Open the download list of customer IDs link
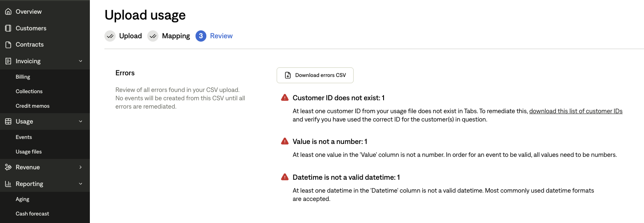Screen dimensions: 644x223 point(576,111)
